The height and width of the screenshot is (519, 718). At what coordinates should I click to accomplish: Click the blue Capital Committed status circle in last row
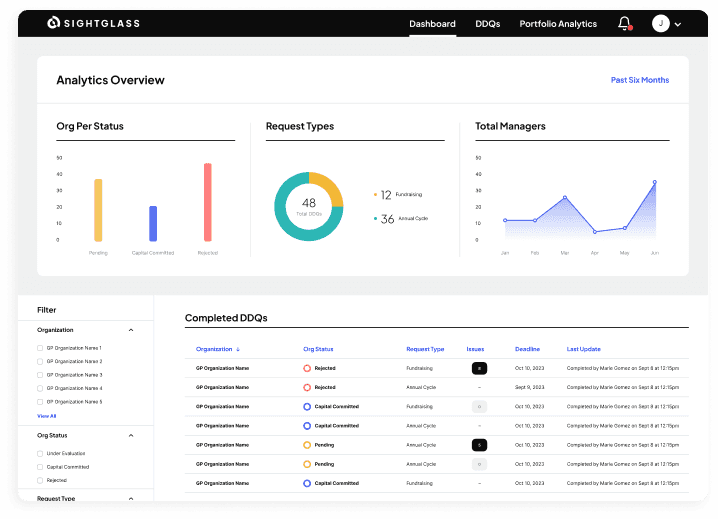coord(307,483)
